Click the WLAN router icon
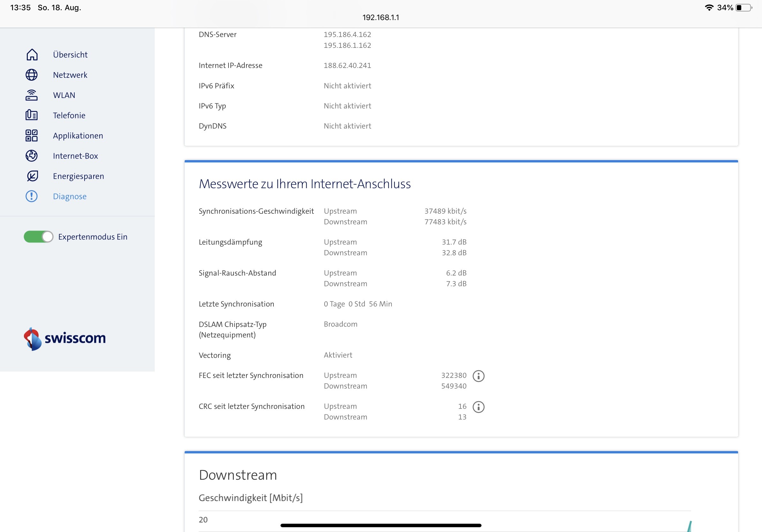This screenshot has height=532, width=762. [x=32, y=95]
